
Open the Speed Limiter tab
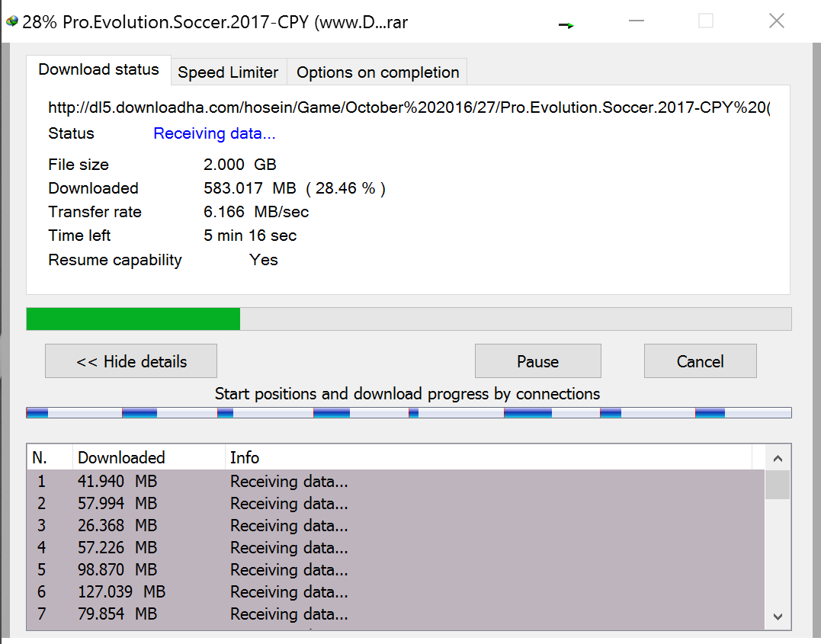tap(228, 72)
